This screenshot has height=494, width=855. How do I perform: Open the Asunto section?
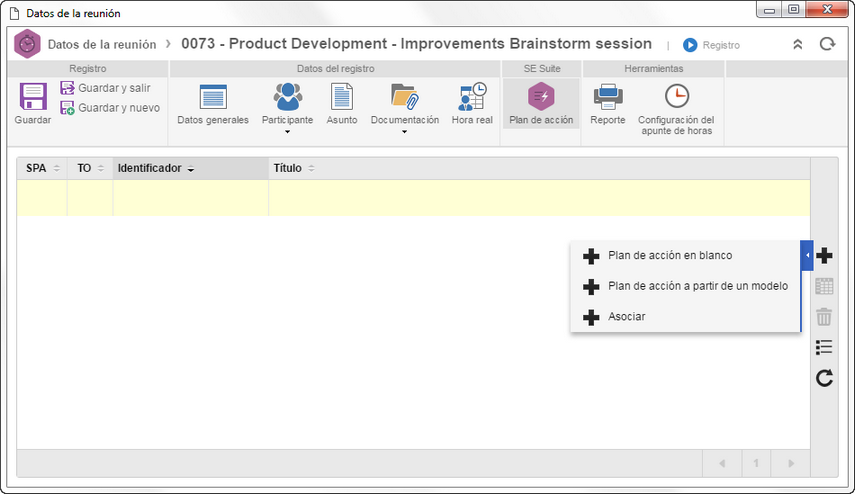click(x=342, y=105)
